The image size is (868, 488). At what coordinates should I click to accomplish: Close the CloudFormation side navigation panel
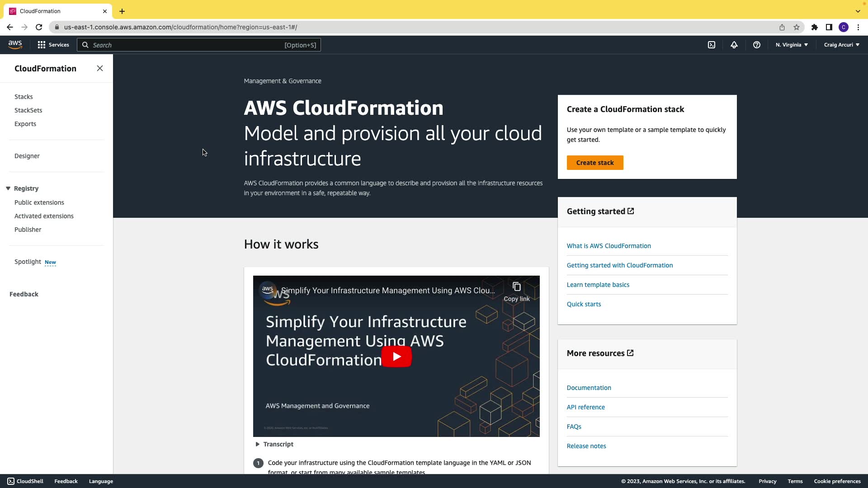pyautogui.click(x=100, y=68)
